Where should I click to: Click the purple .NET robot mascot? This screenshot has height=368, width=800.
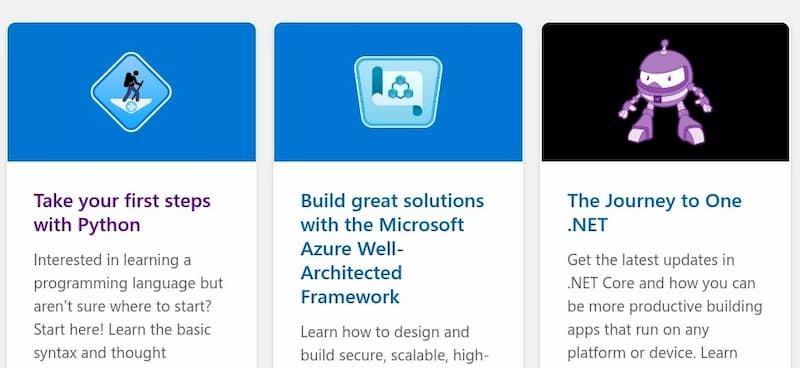[664, 91]
